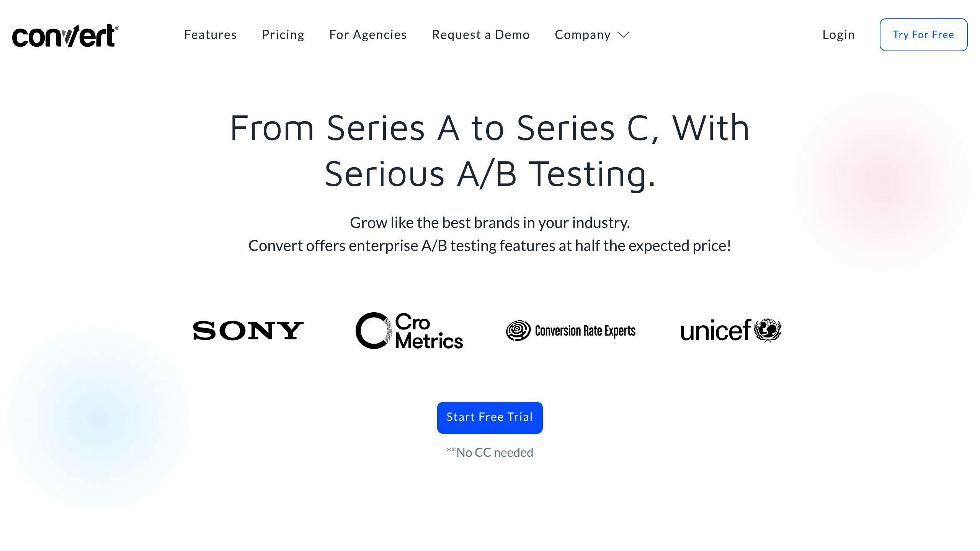Click the Serious A/B Testing headline
The height and width of the screenshot is (551, 980).
[490, 174]
